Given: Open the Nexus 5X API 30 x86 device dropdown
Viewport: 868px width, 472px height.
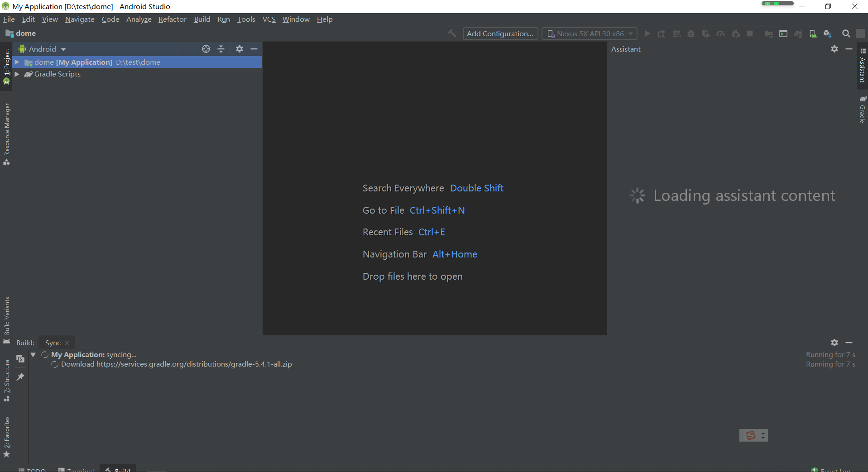Looking at the screenshot, I should [590, 33].
